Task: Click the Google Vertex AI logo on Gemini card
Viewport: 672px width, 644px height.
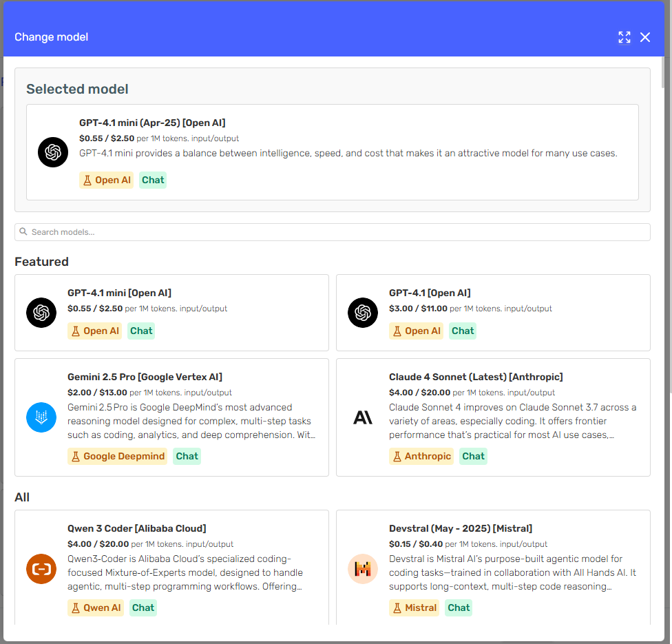Action: [x=41, y=417]
